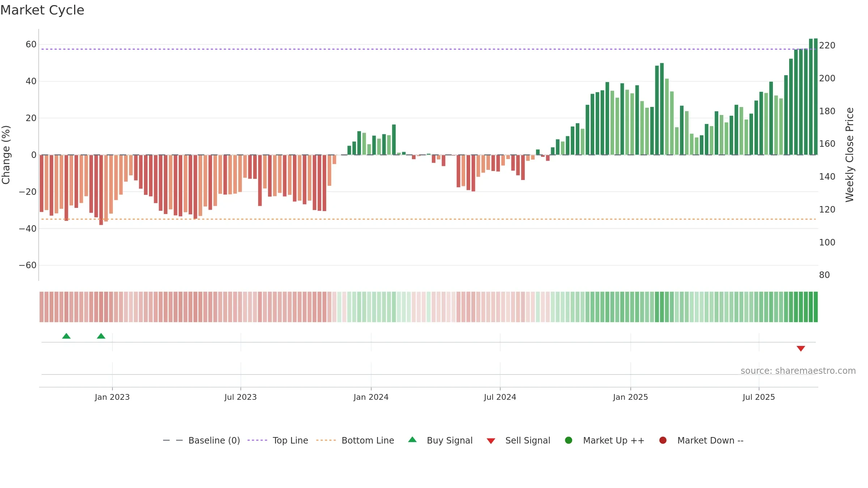Click the red Sell Signal legend triangle
This screenshot has width=868, height=488.
point(491,441)
